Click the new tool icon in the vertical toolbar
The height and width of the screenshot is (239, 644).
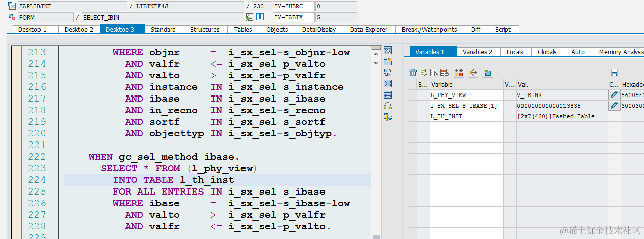click(x=388, y=62)
